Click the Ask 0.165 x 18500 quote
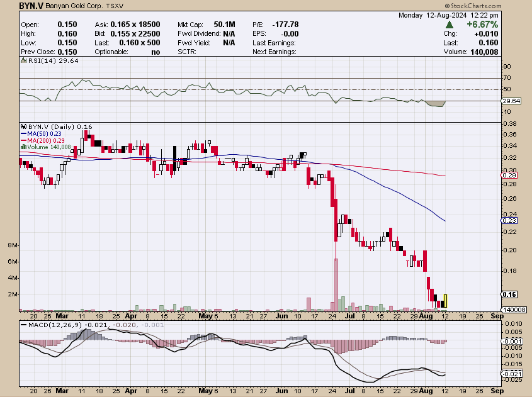532x397 pixels. tap(135, 25)
